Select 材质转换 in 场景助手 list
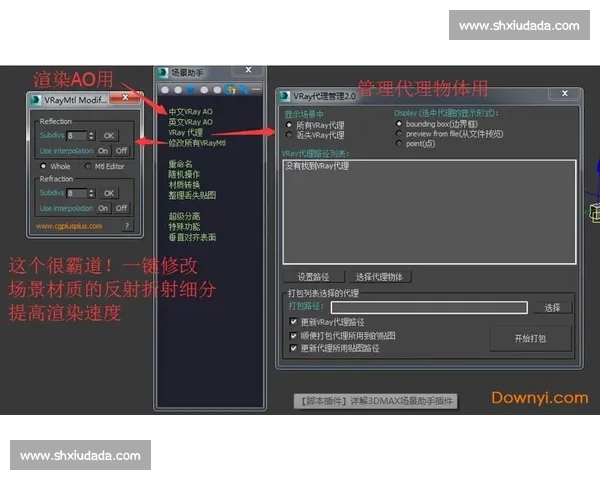Image resolution: width=600 pixels, height=480 pixels. click(184, 185)
